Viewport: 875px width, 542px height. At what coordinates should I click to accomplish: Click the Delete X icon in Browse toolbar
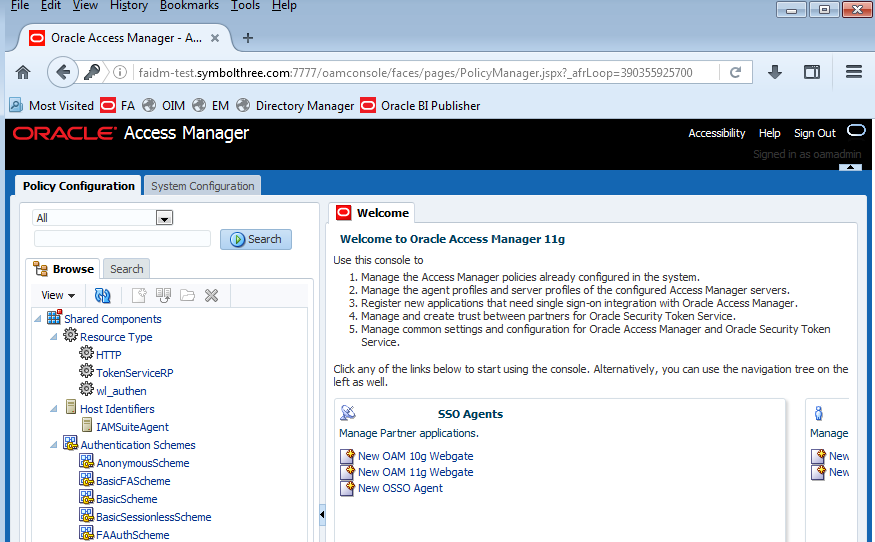tap(211, 295)
